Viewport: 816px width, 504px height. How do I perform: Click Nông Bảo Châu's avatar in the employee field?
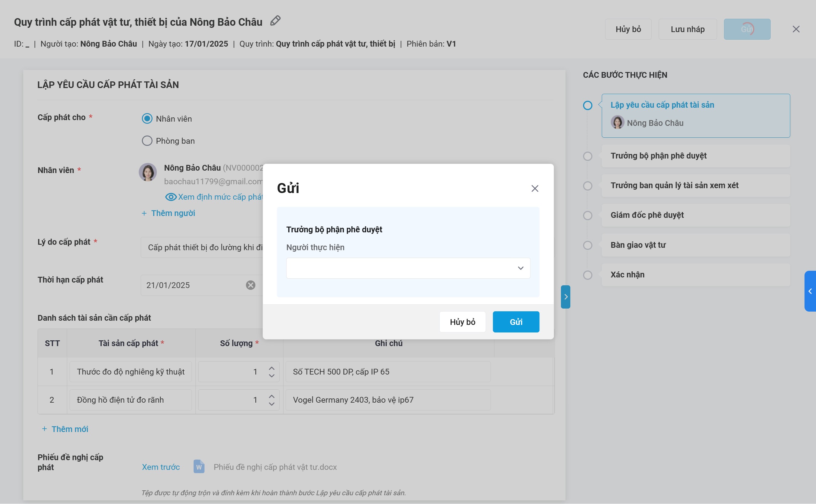point(148,172)
